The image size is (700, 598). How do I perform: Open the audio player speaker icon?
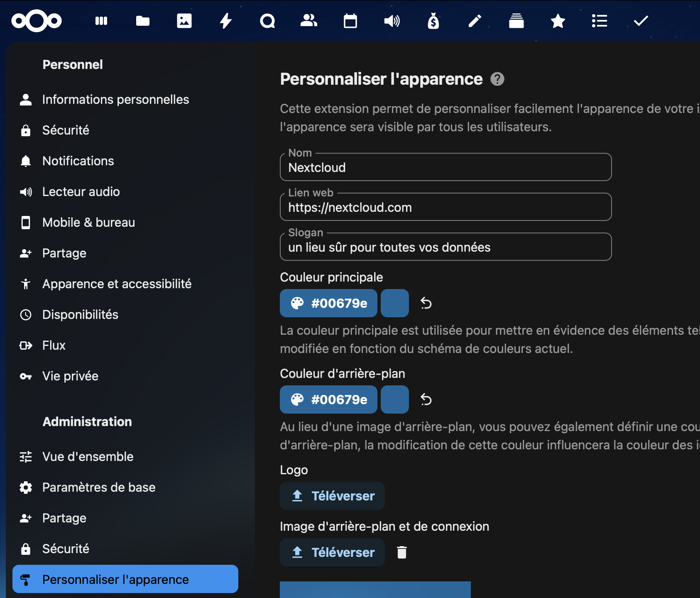pos(392,21)
